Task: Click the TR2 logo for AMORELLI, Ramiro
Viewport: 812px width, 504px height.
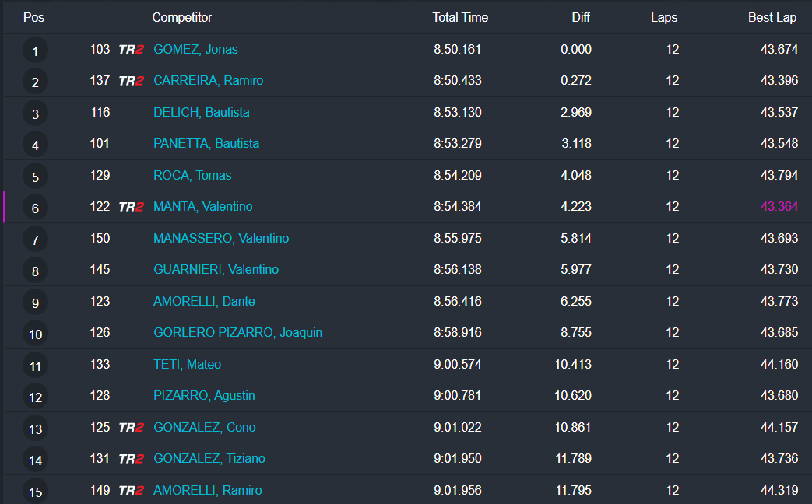Action: click(x=131, y=491)
